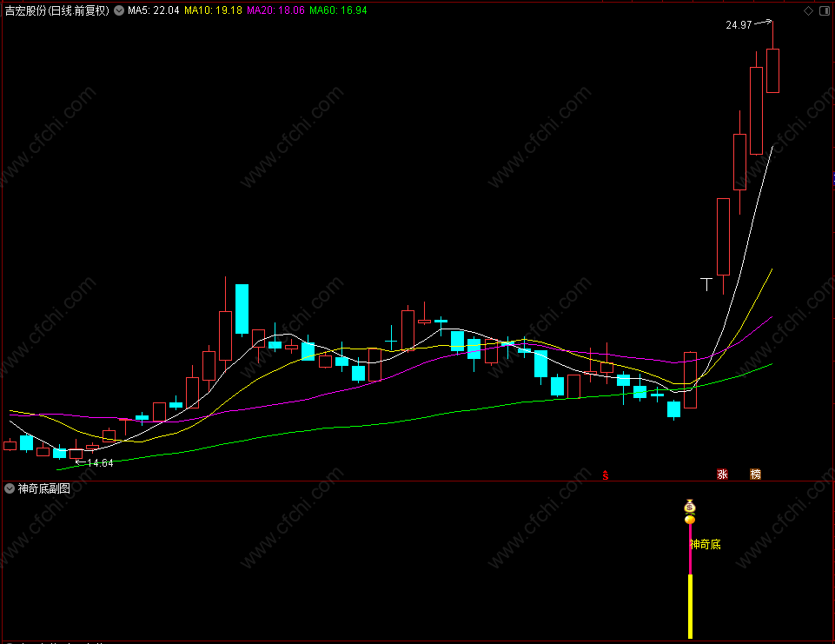Click the diamond icon in top-right corner
Screen dimensions: 835x644
[x=808, y=10]
